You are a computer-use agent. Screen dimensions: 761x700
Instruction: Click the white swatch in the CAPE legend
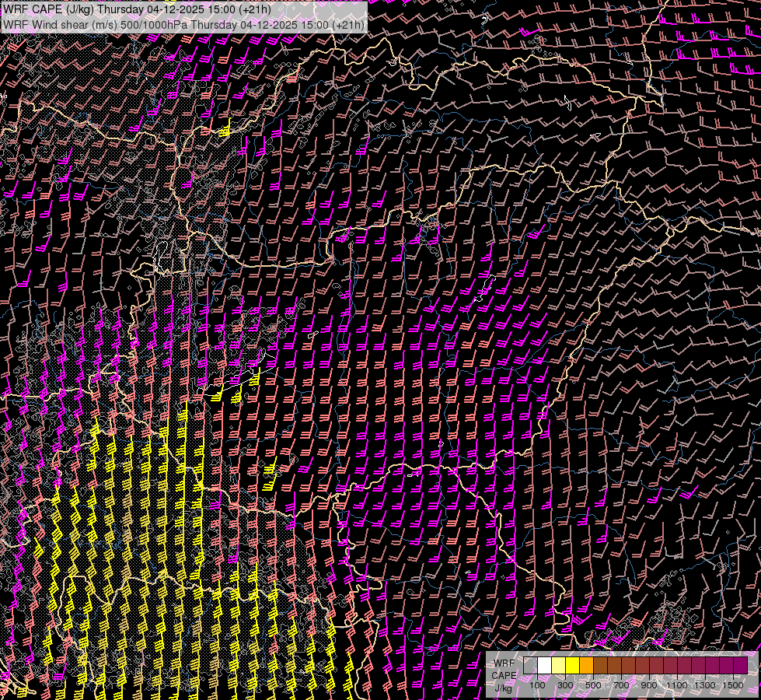544,666
